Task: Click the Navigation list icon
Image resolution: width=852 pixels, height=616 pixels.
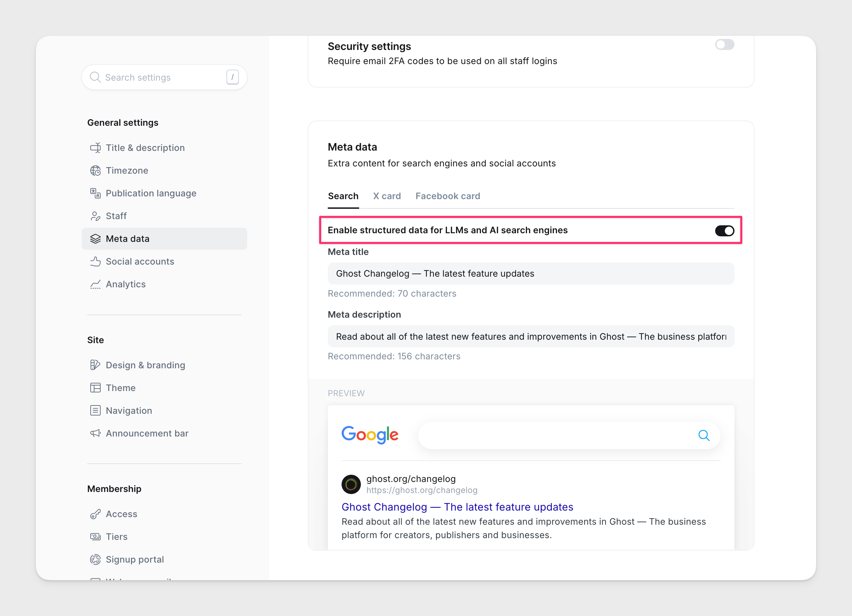Action: click(x=95, y=411)
